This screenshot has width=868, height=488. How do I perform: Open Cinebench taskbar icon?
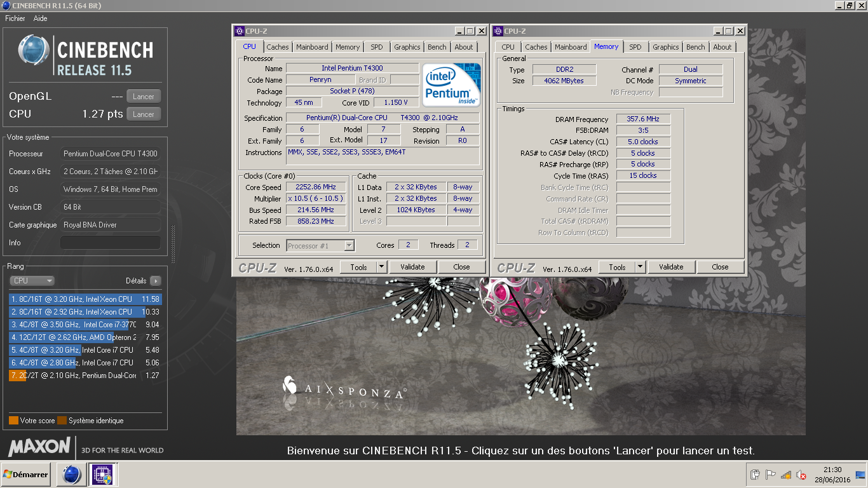coord(72,475)
